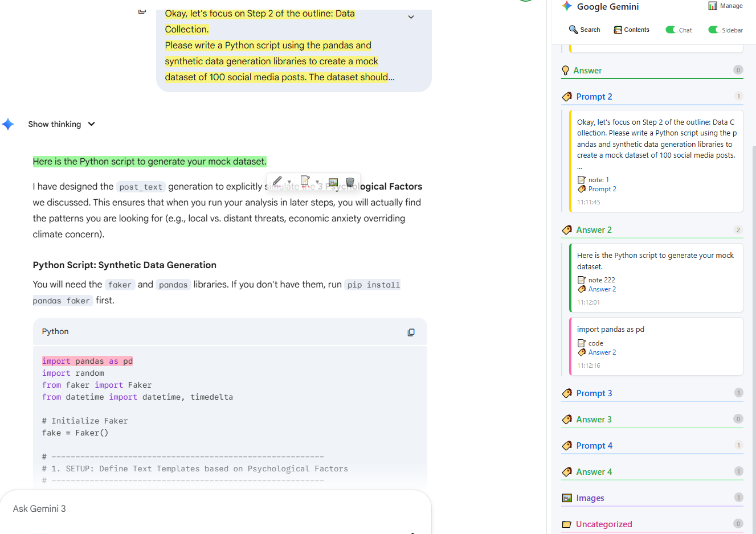Viewport: 756px width, 534px height.
Task: Select the Images category in sidebar
Action: 590,498
